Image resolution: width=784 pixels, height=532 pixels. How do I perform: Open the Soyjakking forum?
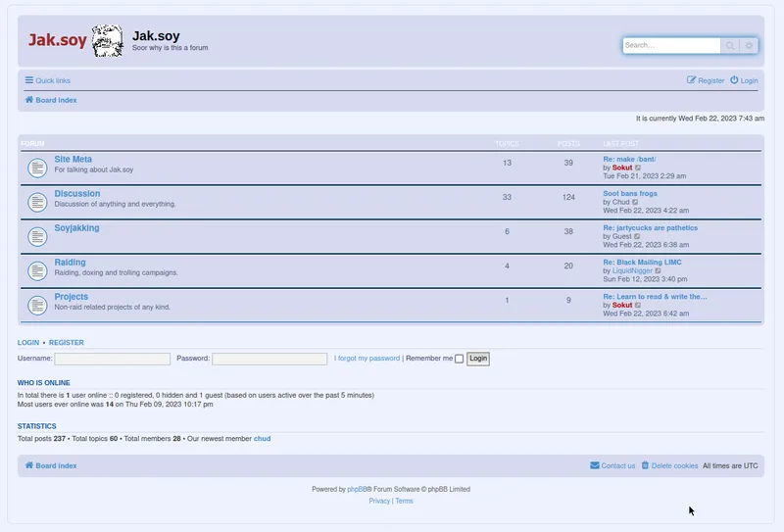[76, 228]
